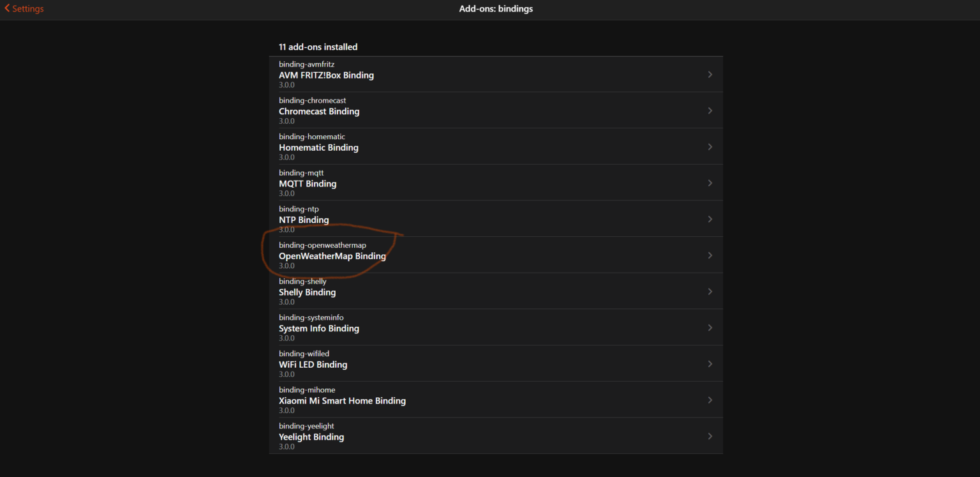Screen dimensions: 980x477
Task: Click the chevron on the OpenWeatherMap row
Action: (710, 255)
